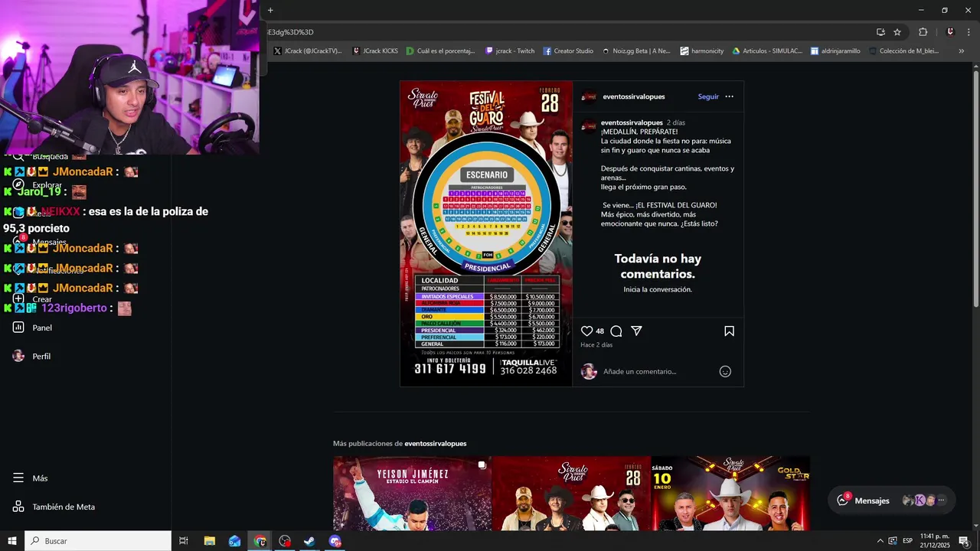Click the page vertical scrollbar
This screenshot has height=551, width=980.
click(x=976, y=187)
